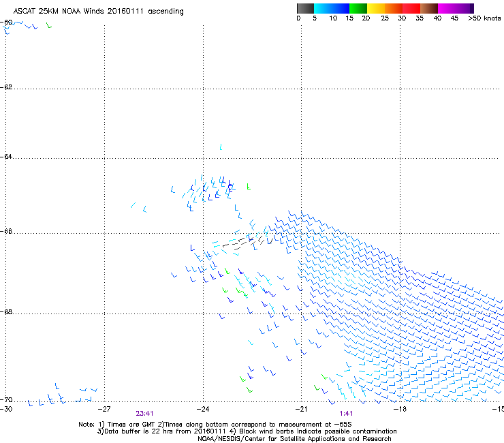Click the chart title 'ASCAT 25KM NOAA Winds 20160111 ascending'
This screenshot has height=443, width=504.
click(x=98, y=11)
